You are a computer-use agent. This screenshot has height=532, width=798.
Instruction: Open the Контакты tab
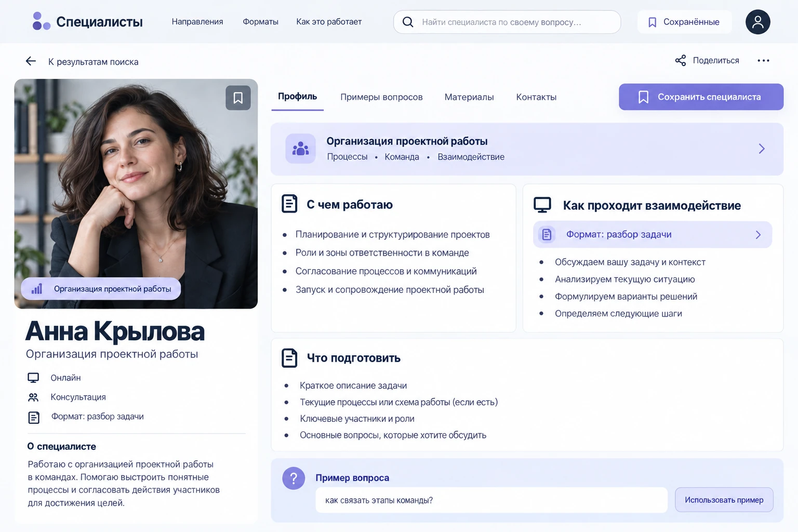point(536,97)
